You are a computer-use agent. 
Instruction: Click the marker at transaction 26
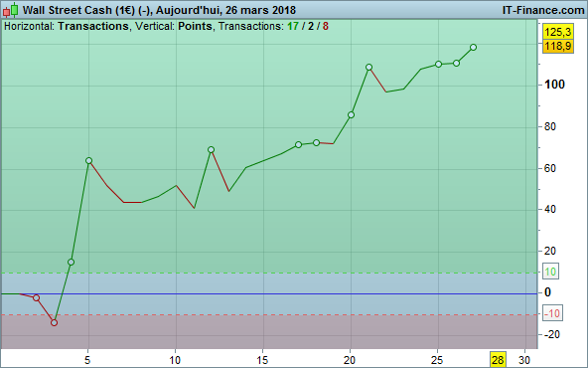click(x=456, y=63)
